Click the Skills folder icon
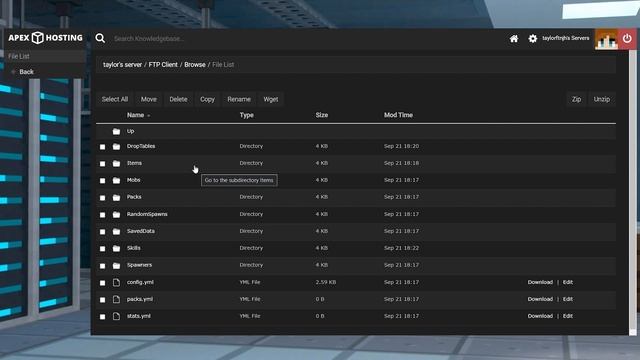Image resolution: width=640 pixels, height=360 pixels. (116, 248)
